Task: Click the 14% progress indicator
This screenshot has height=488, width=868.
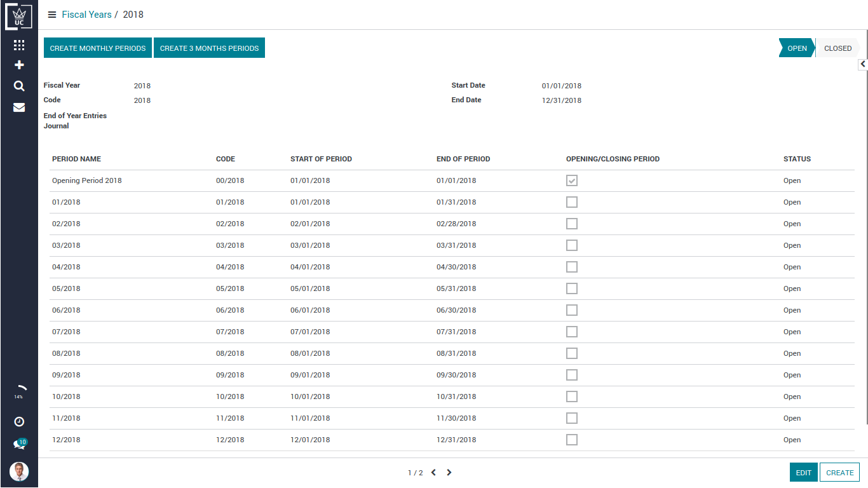Action: [19, 391]
